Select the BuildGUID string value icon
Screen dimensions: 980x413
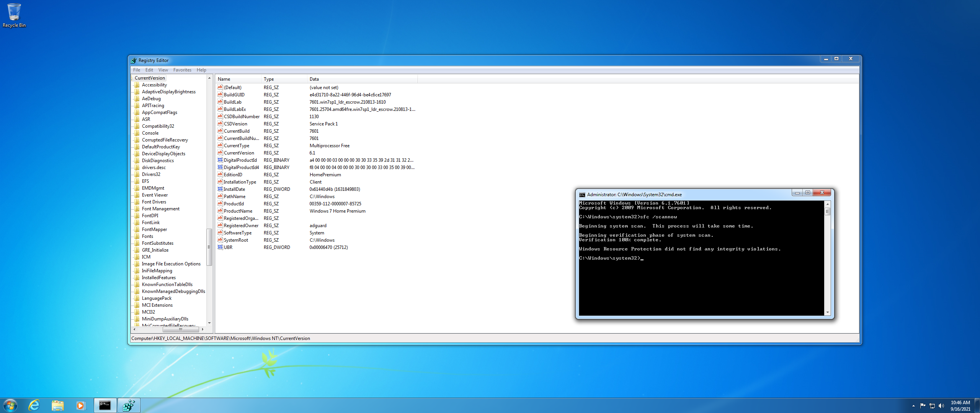[x=220, y=94]
